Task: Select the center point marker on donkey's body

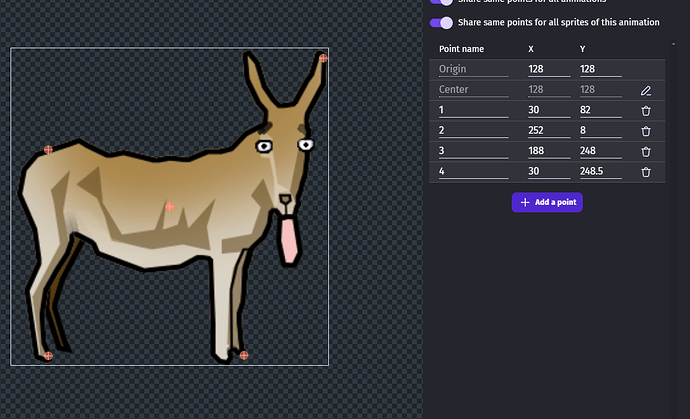Action: pyautogui.click(x=169, y=206)
